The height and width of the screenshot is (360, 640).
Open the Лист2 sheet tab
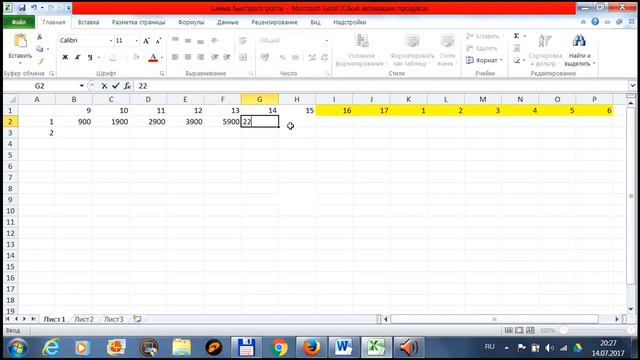(x=84, y=319)
